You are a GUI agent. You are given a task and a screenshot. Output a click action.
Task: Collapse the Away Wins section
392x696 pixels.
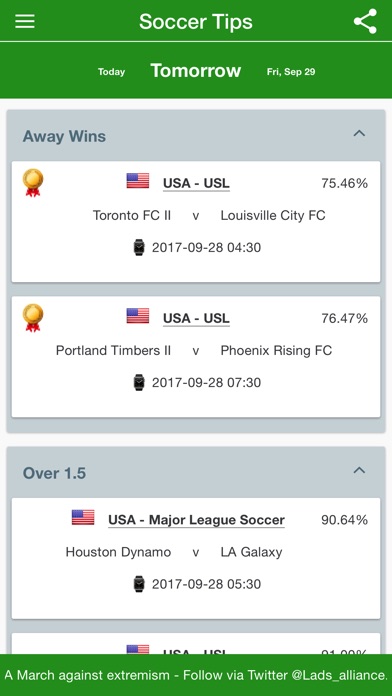359,133
